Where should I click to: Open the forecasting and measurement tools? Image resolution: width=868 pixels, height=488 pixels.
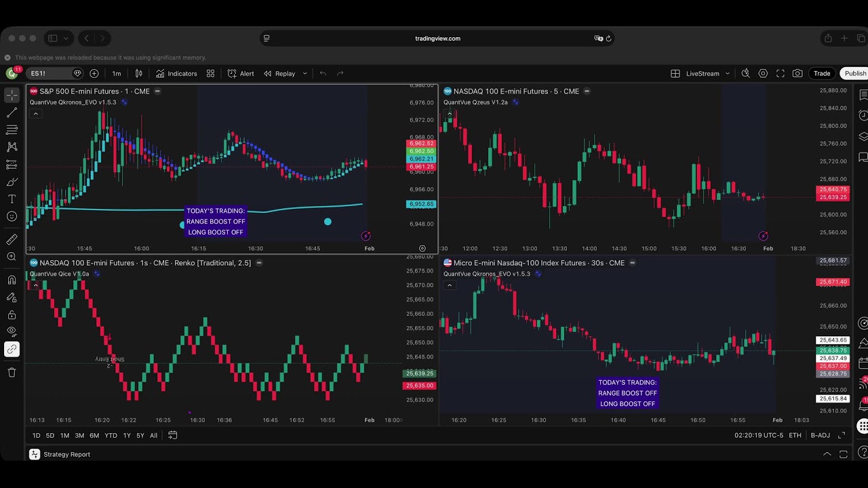click(12, 165)
